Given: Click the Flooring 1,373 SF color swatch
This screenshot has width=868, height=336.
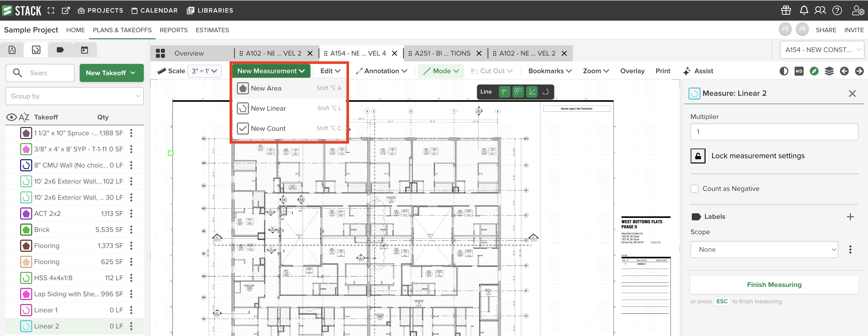Looking at the screenshot, I should [26, 246].
